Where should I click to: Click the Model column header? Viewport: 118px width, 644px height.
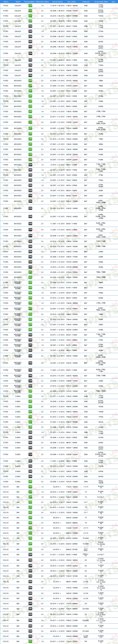[18, 2]
